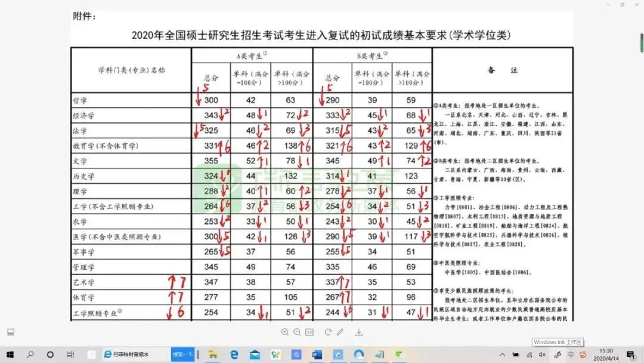Open WeChat from the taskbar

pos(400,355)
